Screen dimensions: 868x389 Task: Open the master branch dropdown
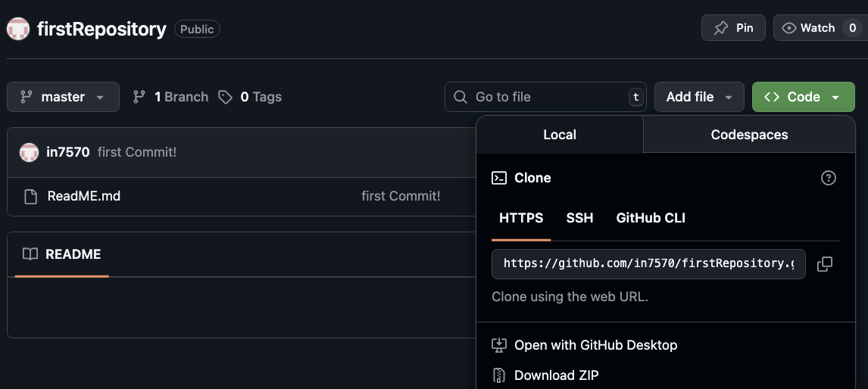click(x=63, y=97)
